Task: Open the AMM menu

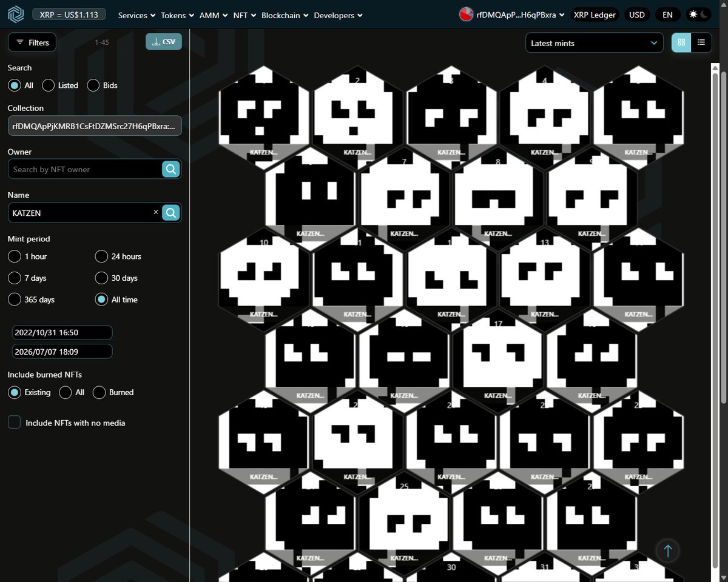Action: click(214, 15)
